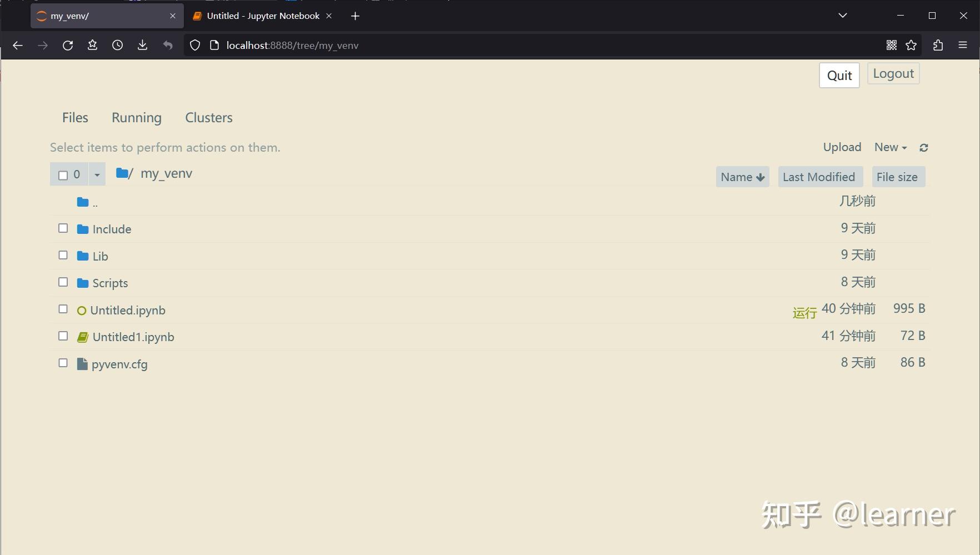Image resolution: width=980 pixels, height=555 pixels.
Task: Open QR code icon in address bar
Action: [x=892, y=46]
